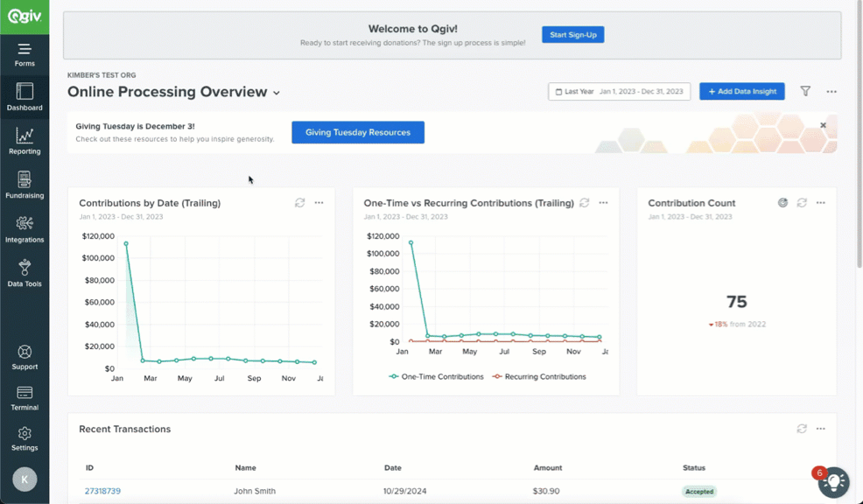Dismiss the Giving Tuesday banner
The height and width of the screenshot is (504, 863).
click(x=823, y=125)
